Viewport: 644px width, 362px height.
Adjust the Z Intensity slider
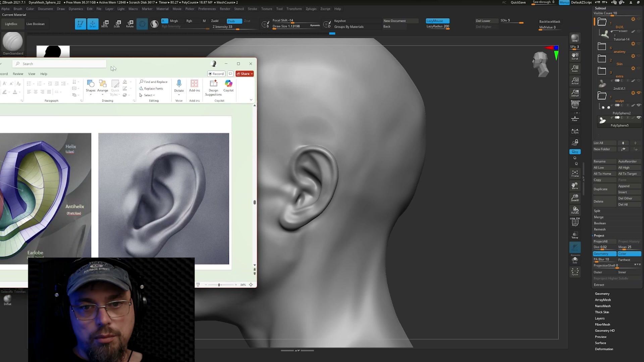pos(234,27)
